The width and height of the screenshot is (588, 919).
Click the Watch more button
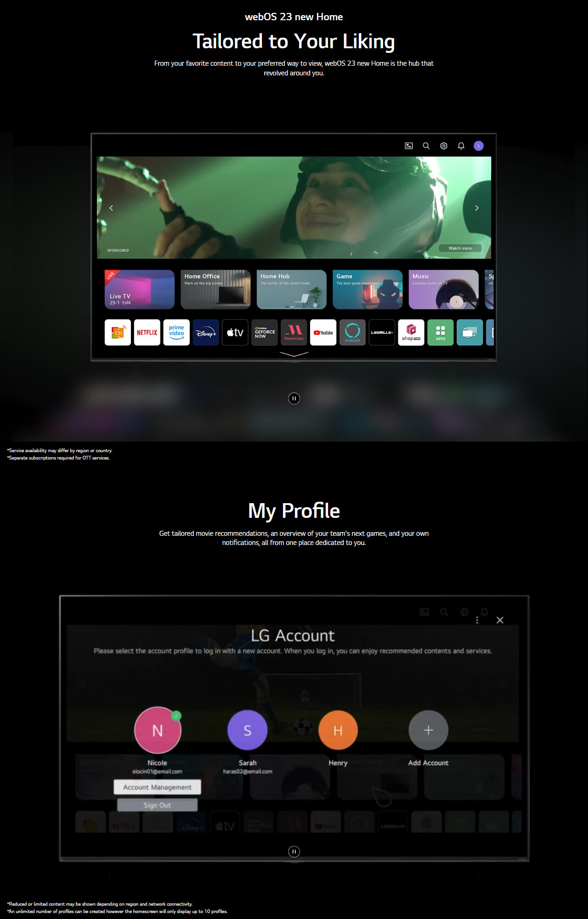click(460, 248)
